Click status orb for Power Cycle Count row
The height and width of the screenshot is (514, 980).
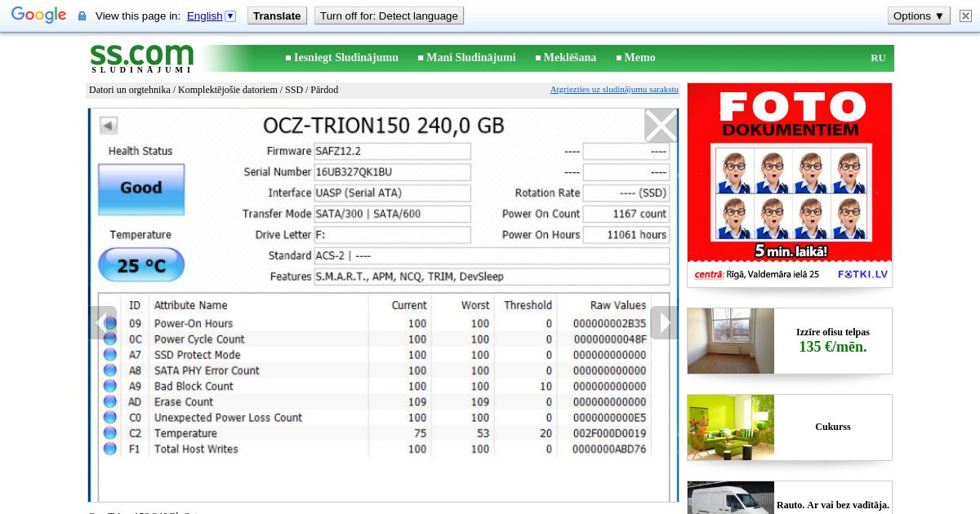coord(110,339)
